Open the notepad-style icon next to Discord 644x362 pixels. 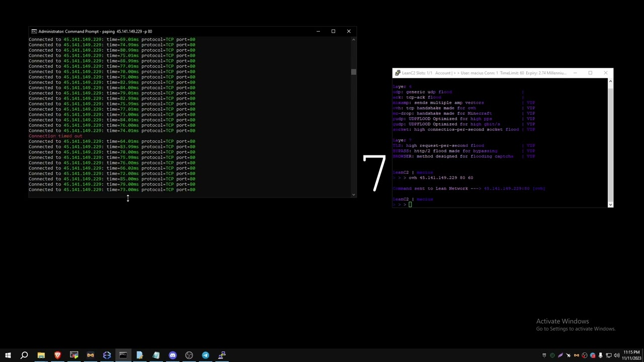click(x=156, y=355)
